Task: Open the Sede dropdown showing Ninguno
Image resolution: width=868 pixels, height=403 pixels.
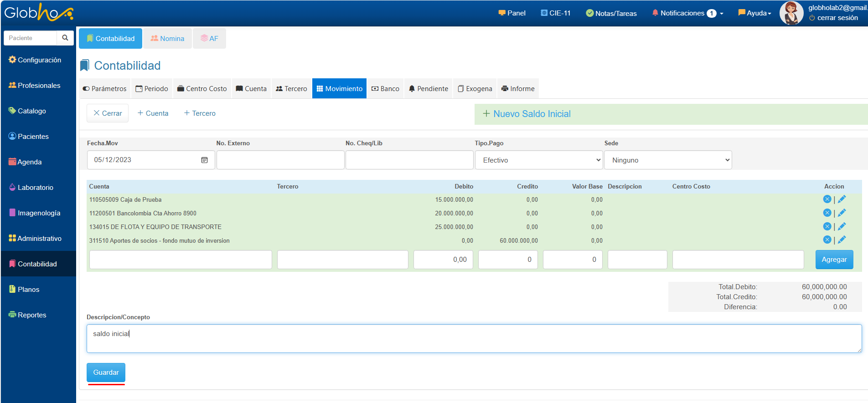Action: click(x=668, y=160)
